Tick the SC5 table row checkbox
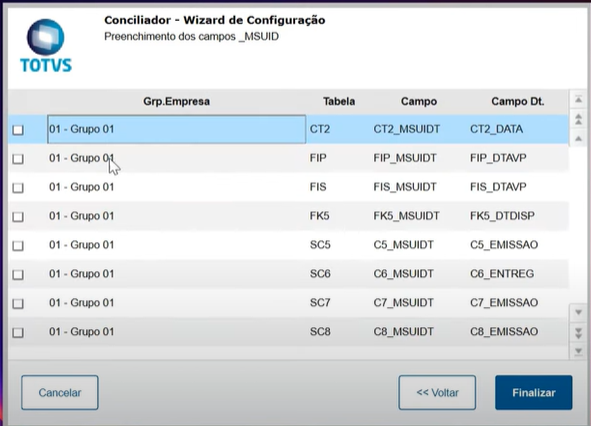The height and width of the screenshot is (426, 591). 18,246
